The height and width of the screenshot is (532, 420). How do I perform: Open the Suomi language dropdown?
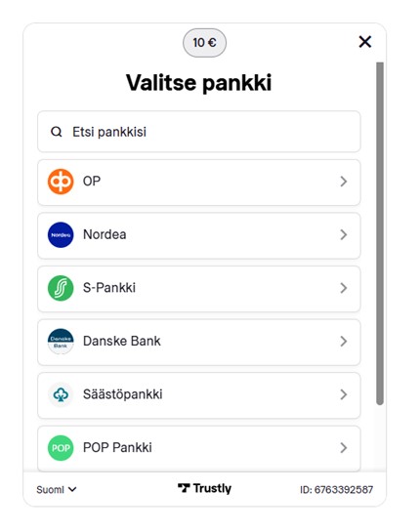pyautogui.click(x=57, y=490)
